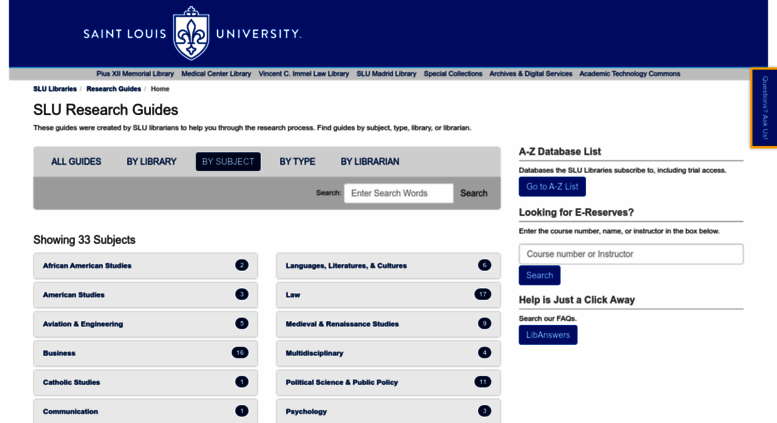Click Aviation & Engineering count badge 5
The image size is (777, 423).
coord(241,323)
